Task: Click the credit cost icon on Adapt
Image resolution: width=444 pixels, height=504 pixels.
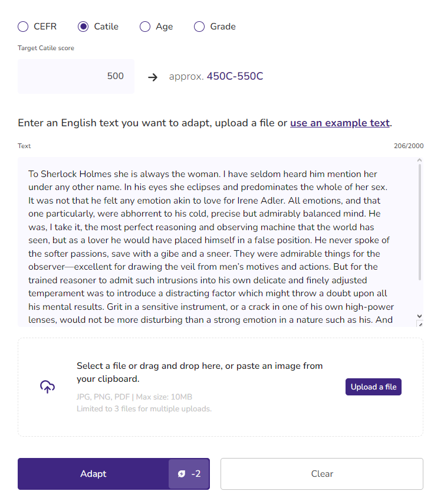Action: (182, 474)
